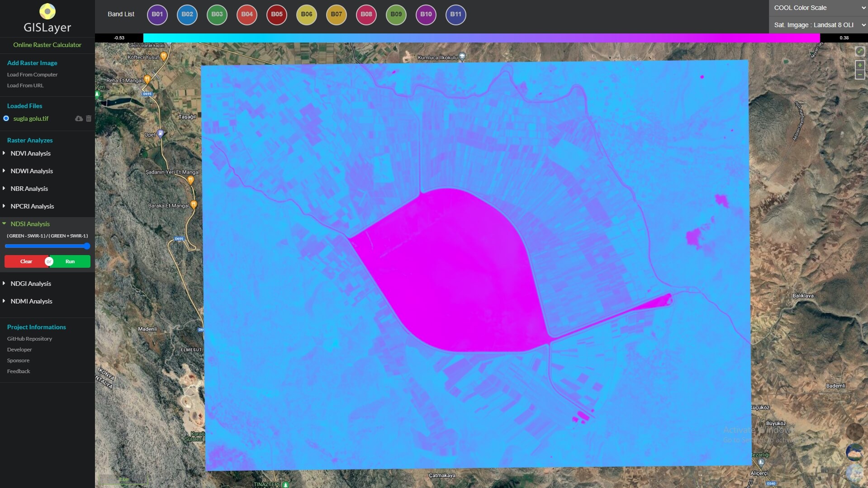
Task: Select band B03 circle
Action: tap(217, 14)
